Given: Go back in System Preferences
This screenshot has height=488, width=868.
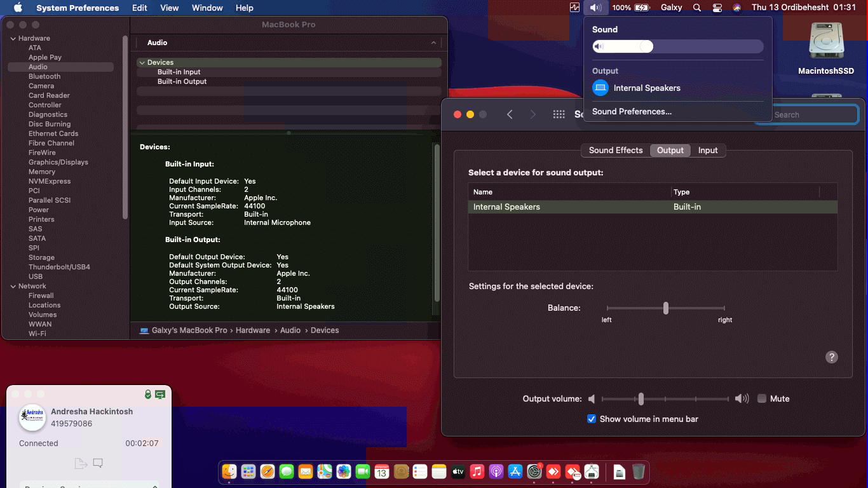Looking at the screenshot, I should tap(510, 114).
